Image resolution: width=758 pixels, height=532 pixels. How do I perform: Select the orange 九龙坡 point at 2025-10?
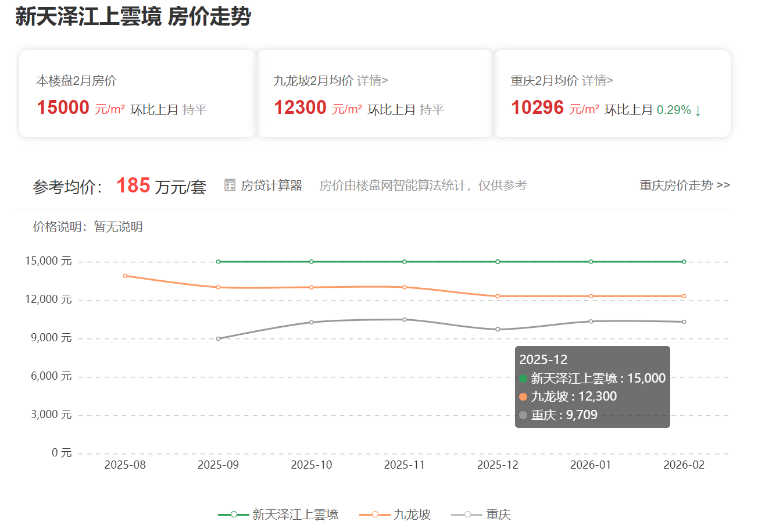click(x=312, y=287)
